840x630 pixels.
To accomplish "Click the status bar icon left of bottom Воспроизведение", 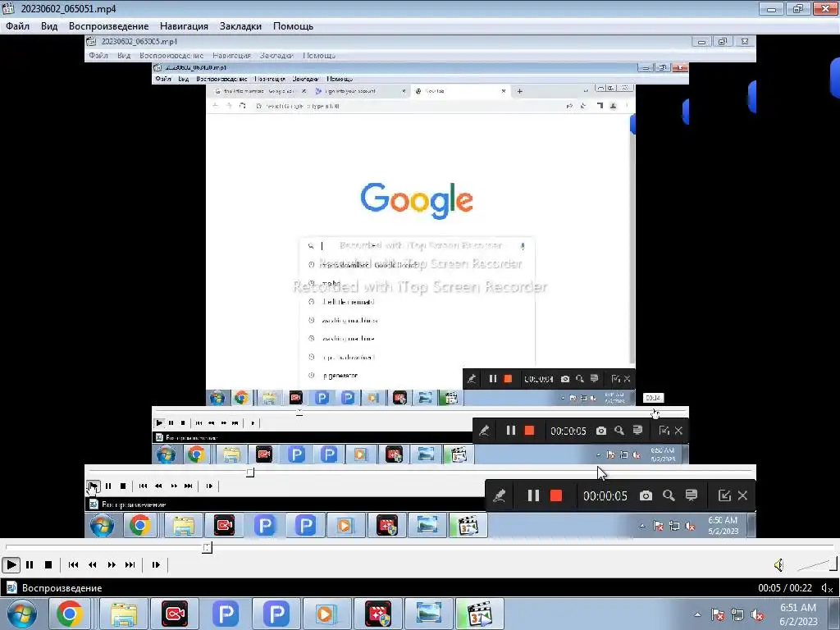I will [x=11, y=587].
